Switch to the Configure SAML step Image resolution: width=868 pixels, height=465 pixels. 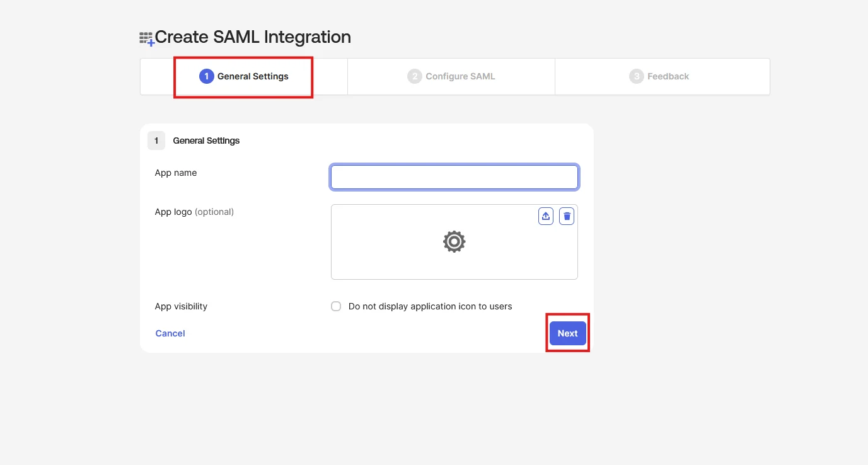coord(451,76)
